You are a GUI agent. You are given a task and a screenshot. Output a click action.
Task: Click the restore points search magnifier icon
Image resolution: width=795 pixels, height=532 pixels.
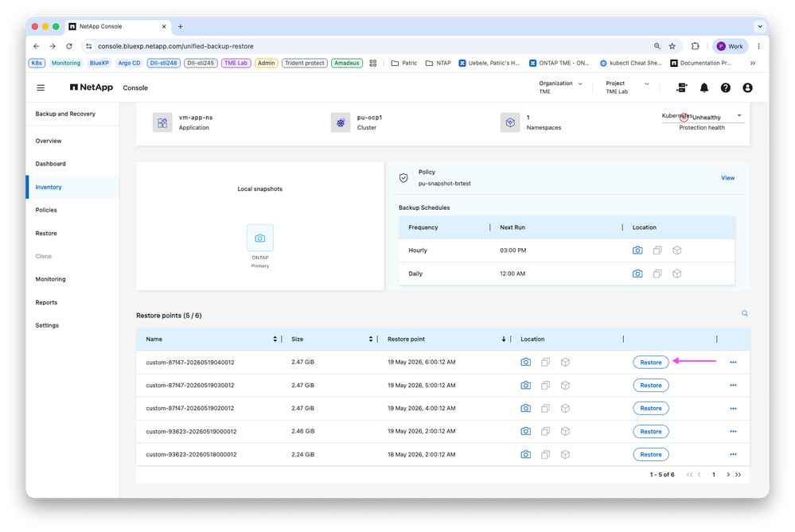tap(745, 313)
